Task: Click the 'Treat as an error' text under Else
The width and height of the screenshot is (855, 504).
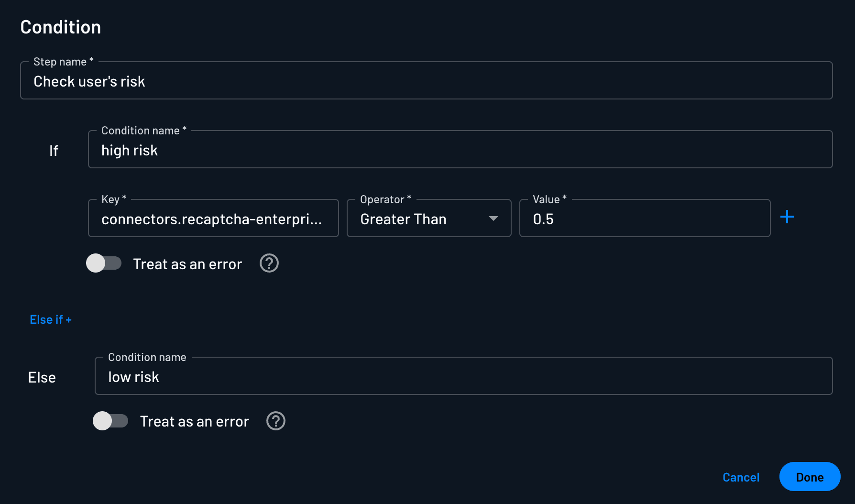Action: click(194, 422)
